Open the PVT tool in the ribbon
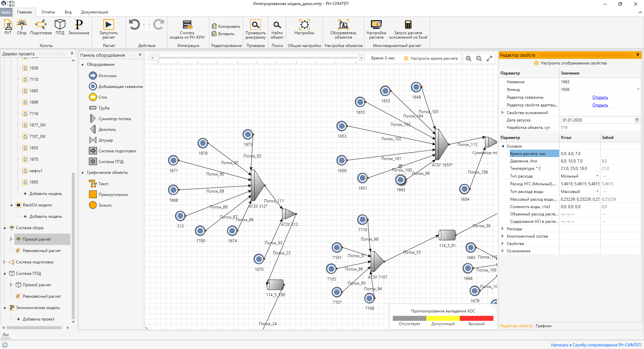Viewport: 644px width, 349px height. point(8,27)
